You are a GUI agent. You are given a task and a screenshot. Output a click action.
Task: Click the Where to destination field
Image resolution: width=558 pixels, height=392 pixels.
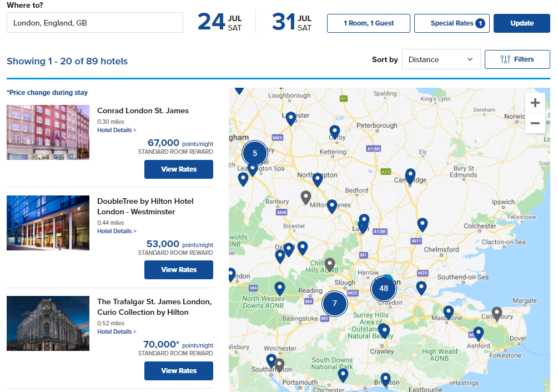pyautogui.click(x=94, y=23)
